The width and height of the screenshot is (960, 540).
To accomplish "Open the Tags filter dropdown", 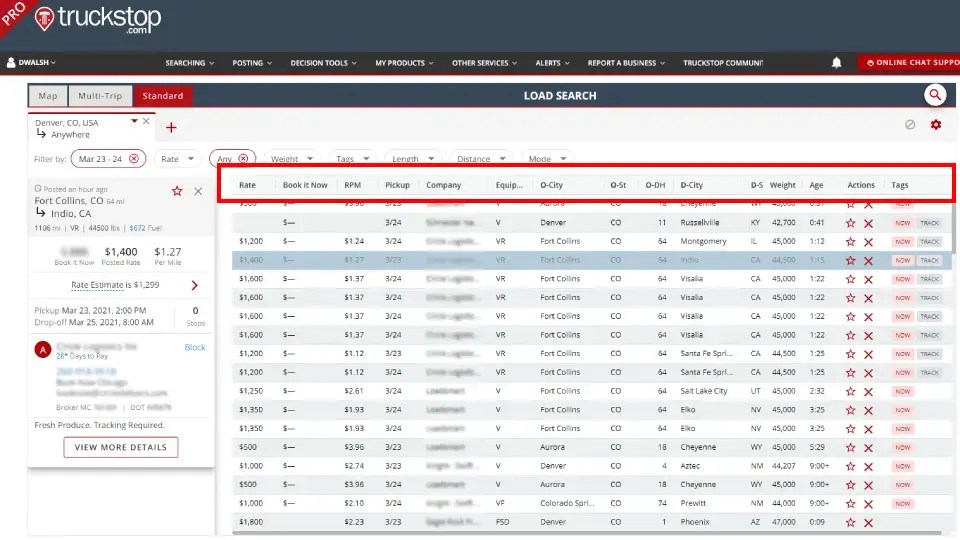I will point(352,159).
